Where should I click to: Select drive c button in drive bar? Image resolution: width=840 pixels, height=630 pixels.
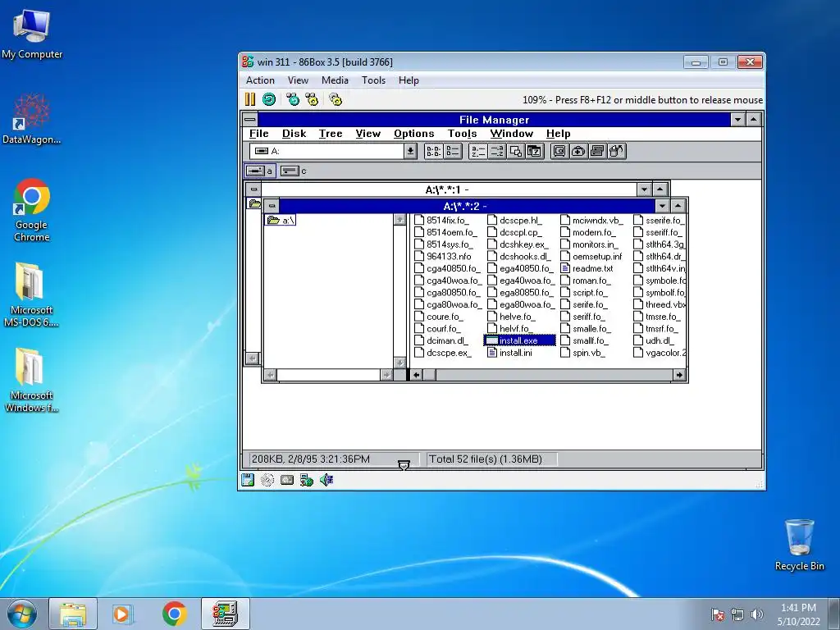(x=294, y=171)
